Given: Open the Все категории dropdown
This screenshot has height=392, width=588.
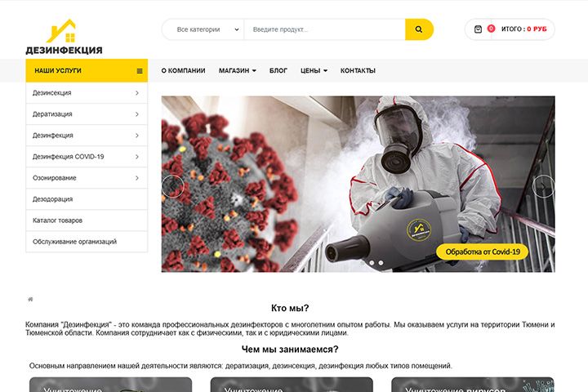Looking at the screenshot, I should coord(207,29).
